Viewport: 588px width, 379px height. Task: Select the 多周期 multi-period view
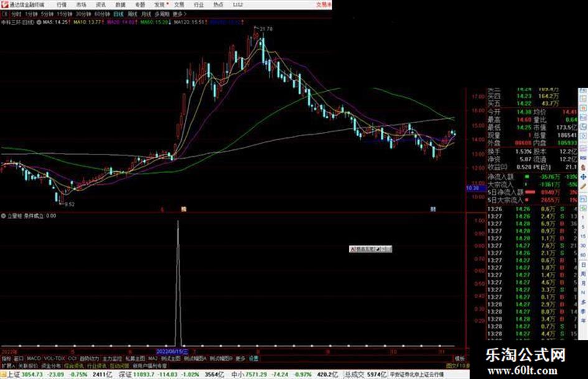162,14
